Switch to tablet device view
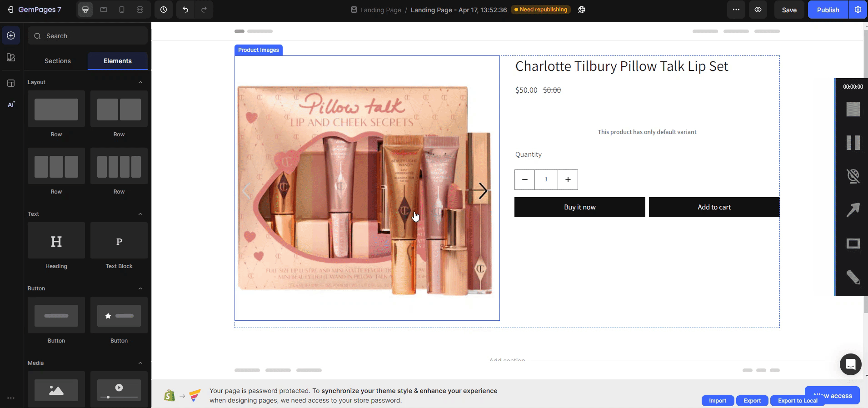 click(104, 10)
